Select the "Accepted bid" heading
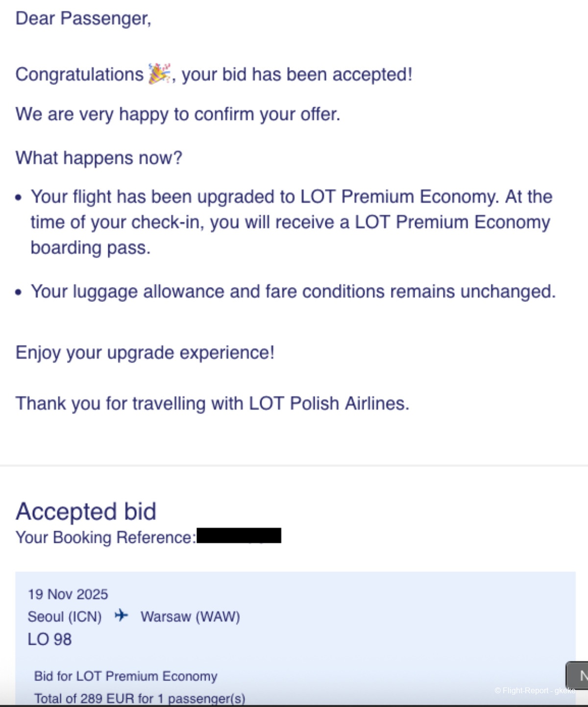Viewport: 588px width, 707px height. point(86,512)
